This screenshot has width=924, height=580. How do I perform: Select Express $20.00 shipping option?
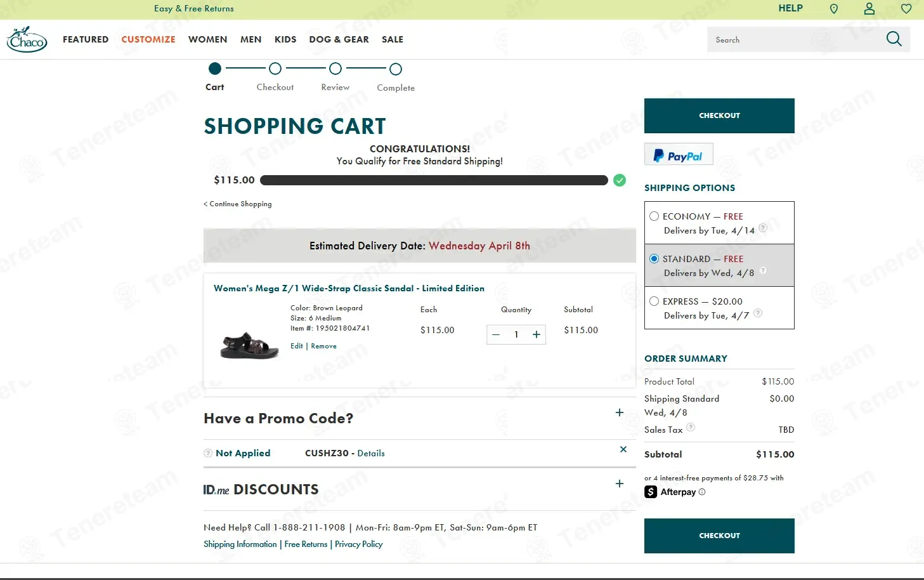click(654, 301)
